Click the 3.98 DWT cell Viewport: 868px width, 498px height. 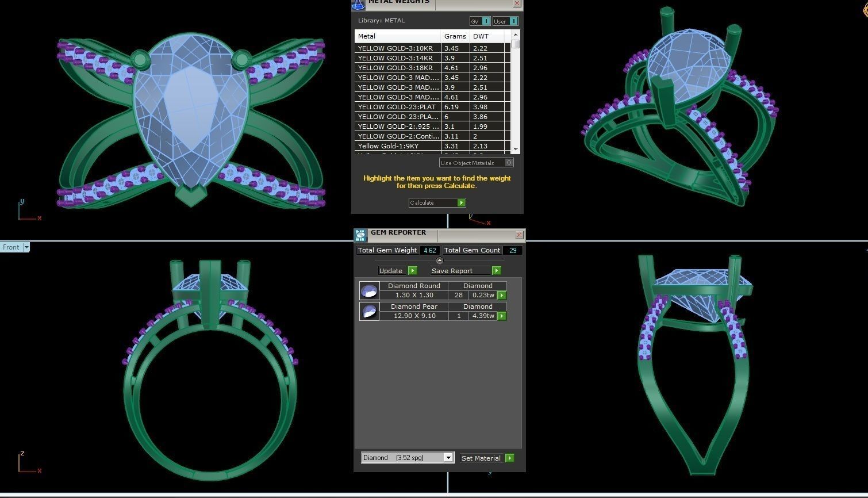tap(487, 107)
